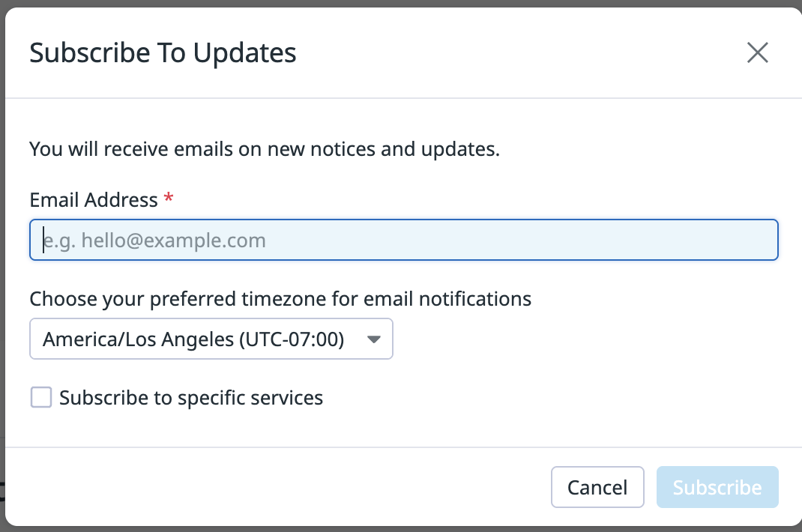This screenshot has width=802, height=532.
Task: Enable Subscribe to specific services checkbox
Action: [x=41, y=397]
